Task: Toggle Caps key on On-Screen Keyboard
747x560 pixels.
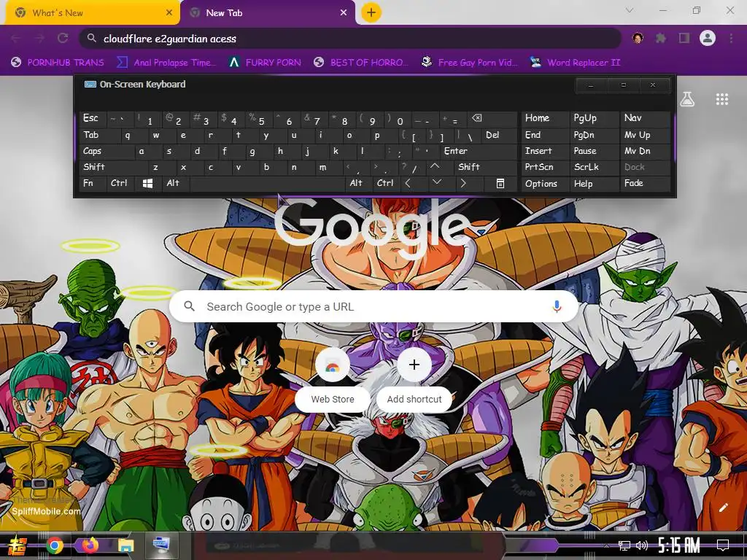Action: tap(107, 152)
